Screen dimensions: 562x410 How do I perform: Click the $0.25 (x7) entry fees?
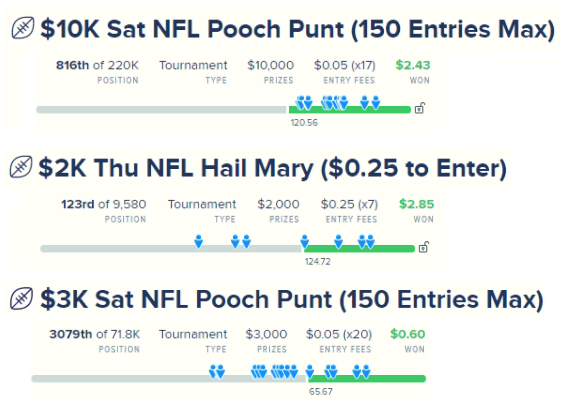(x=349, y=204)
